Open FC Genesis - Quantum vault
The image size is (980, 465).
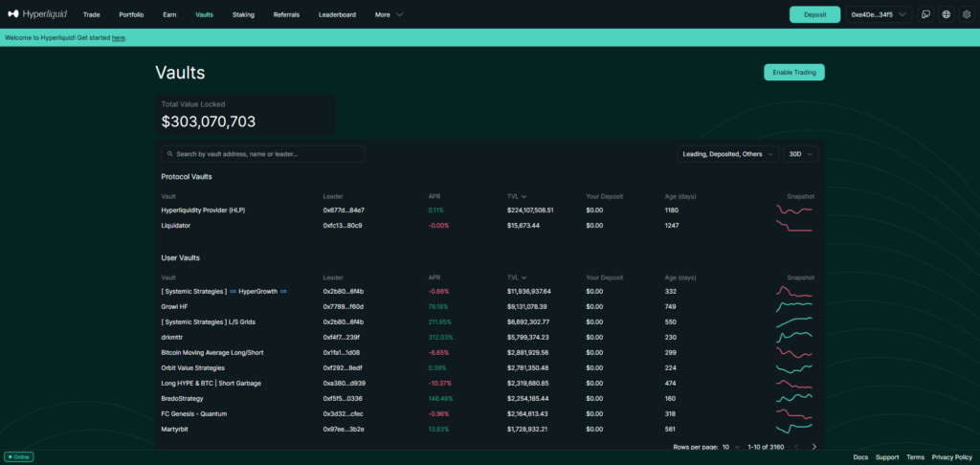click(193, 413)
